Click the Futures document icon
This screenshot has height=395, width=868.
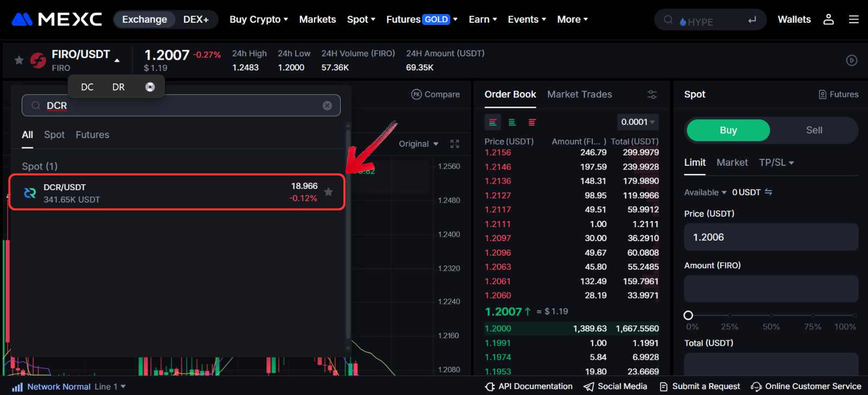(822, 94)
